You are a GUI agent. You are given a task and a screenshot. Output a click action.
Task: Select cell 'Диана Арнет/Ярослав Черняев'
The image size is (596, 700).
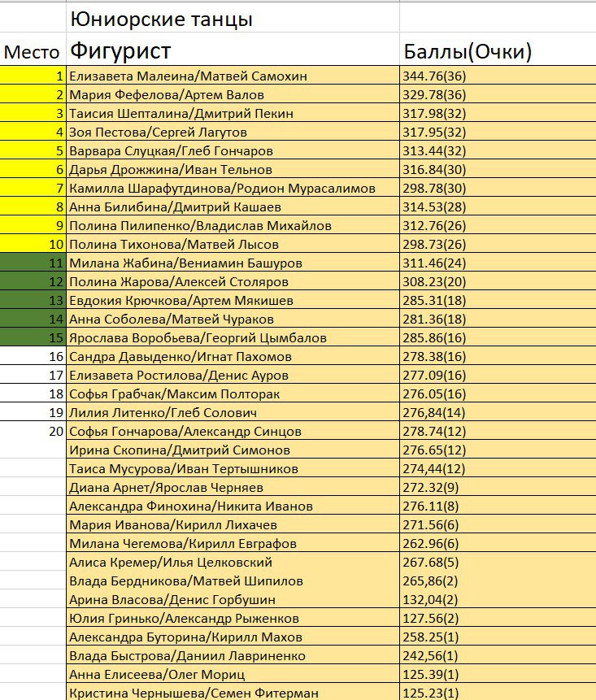tap(233, 488)
